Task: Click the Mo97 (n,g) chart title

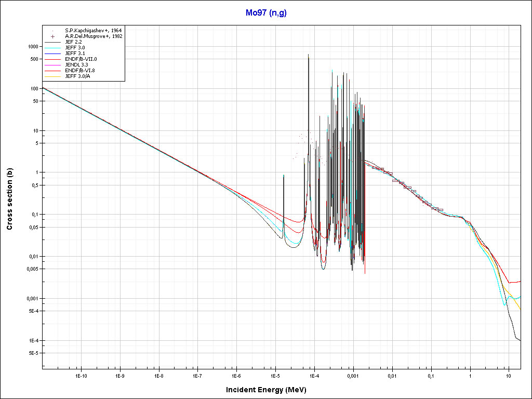Action: coord(265,13)
